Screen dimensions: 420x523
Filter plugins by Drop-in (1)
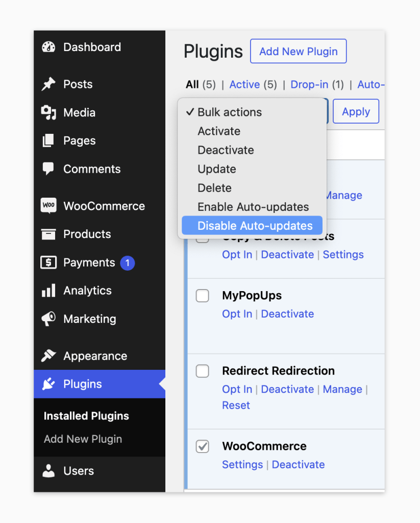(317, 84)
